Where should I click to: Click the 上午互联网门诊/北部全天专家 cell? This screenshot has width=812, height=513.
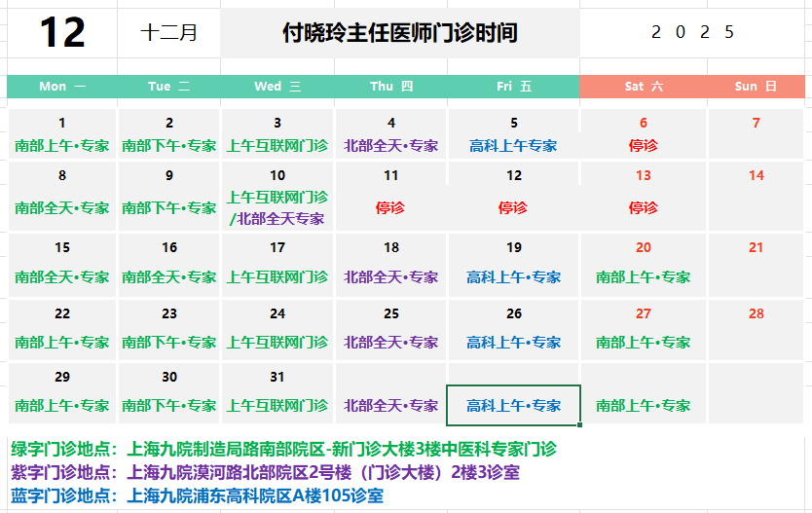click(277, 207)
